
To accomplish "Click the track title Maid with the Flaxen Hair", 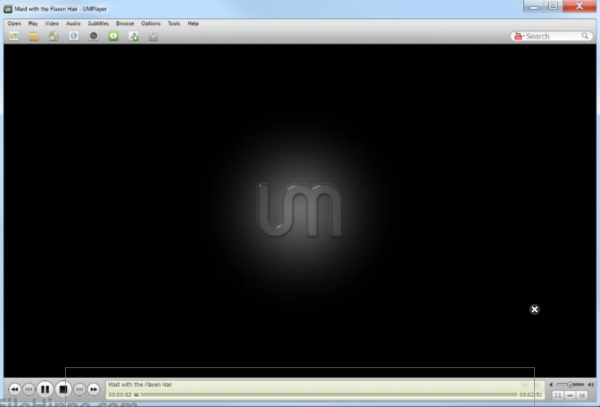I will click(x=140, y=384).
